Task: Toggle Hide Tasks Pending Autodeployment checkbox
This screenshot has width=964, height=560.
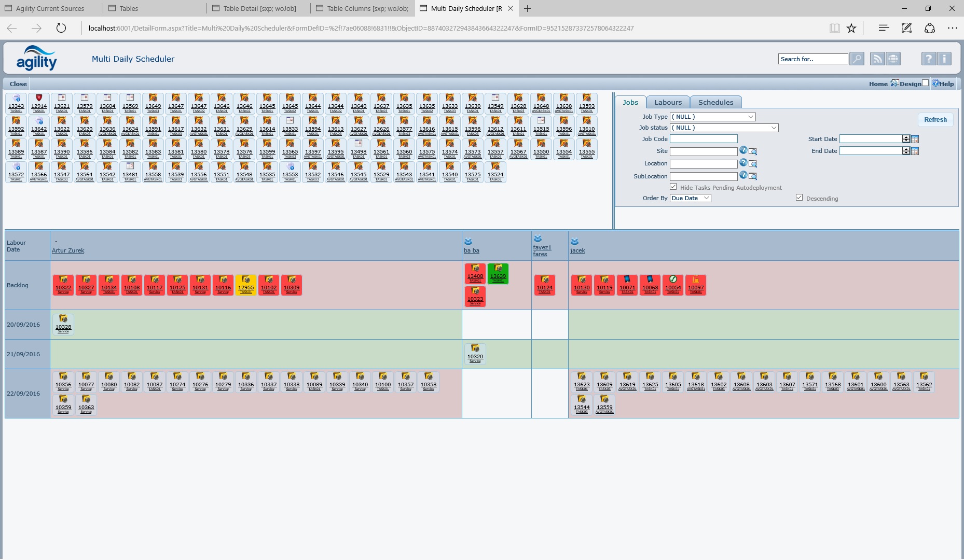Action: pyautogui.click(x=673, y=187)
